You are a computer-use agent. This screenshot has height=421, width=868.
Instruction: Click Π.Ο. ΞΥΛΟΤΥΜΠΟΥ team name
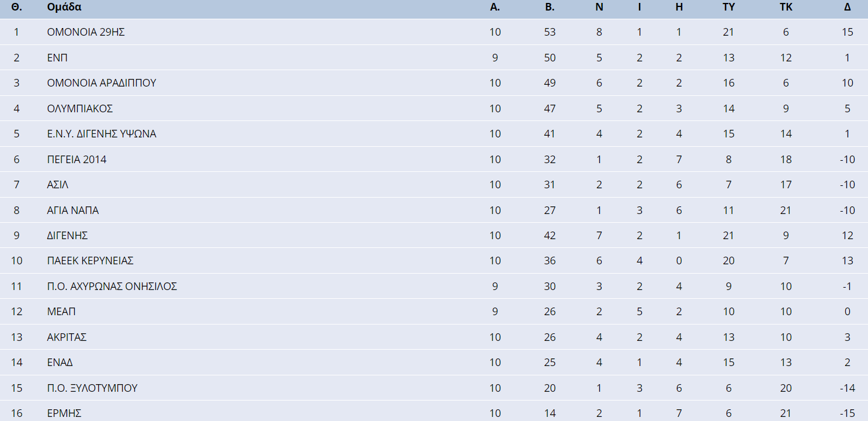[x=92, y=388]
